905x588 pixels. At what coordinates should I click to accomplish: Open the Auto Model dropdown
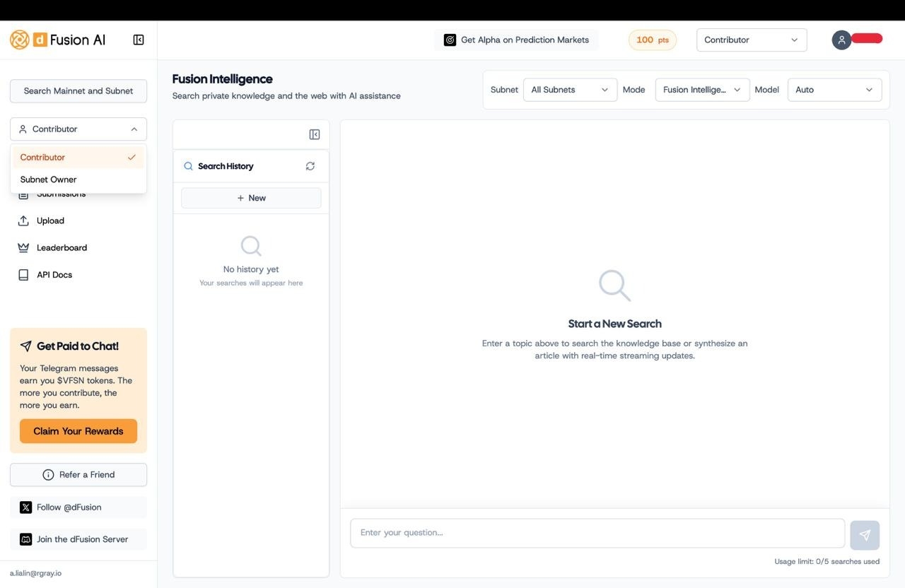pos(834,90)
